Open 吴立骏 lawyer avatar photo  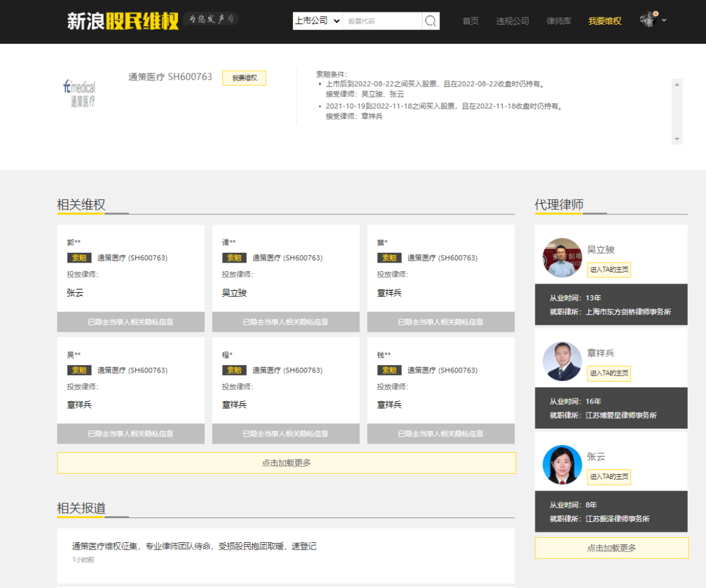click(562, 257)
